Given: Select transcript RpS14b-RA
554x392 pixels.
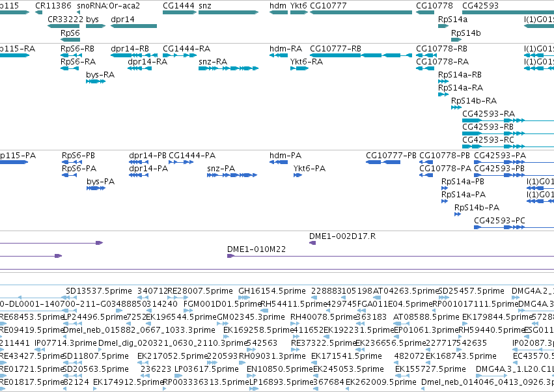Looking at the screenshot, I should pos(456,107).
